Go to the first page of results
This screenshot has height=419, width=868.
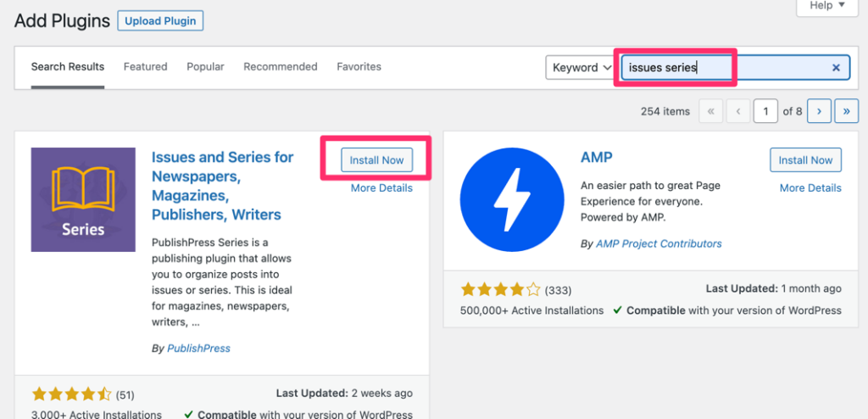[x=711, y=111]
